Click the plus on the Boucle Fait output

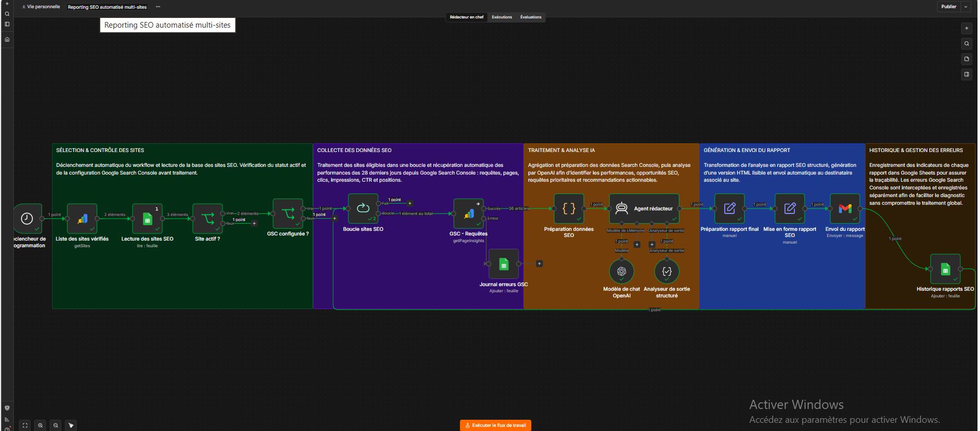pyautogui.click(x=410, y=203)
